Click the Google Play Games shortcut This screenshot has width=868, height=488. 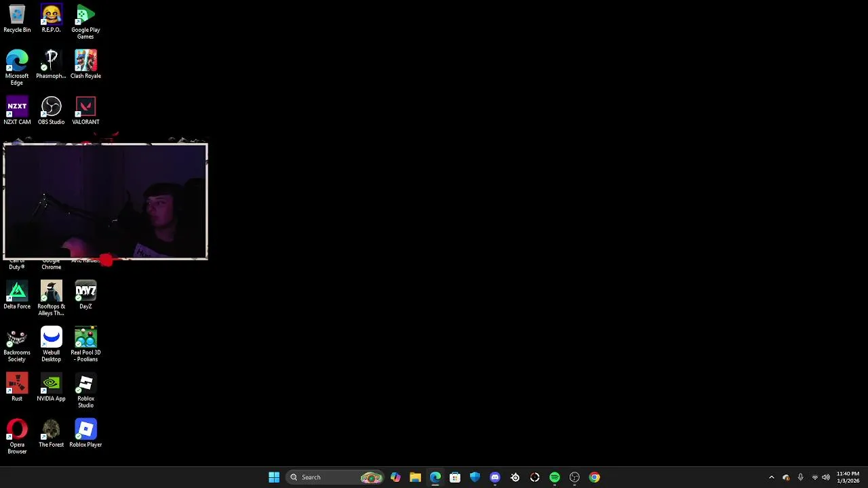pyautogui.click(x=85, y=22)
